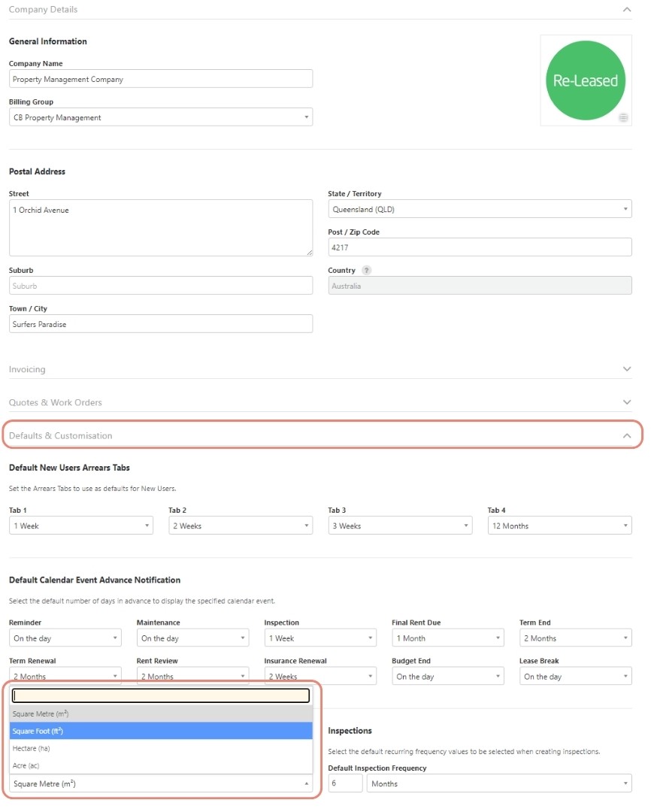Open the Final Rent Due dropdown
This screenshot has width=651, height=812.
(448, 638)
